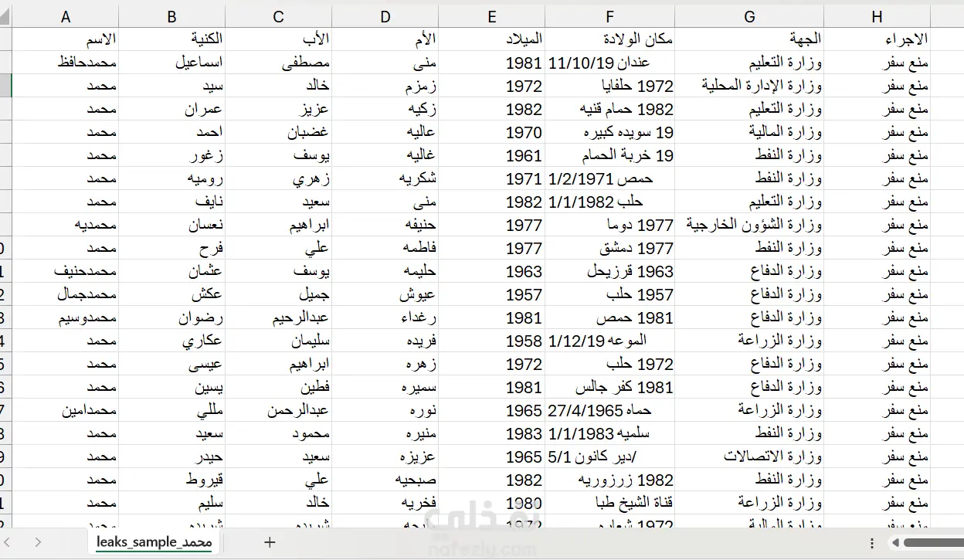
Task: Select the cell محمدامين
Action: tap(66, 410)
